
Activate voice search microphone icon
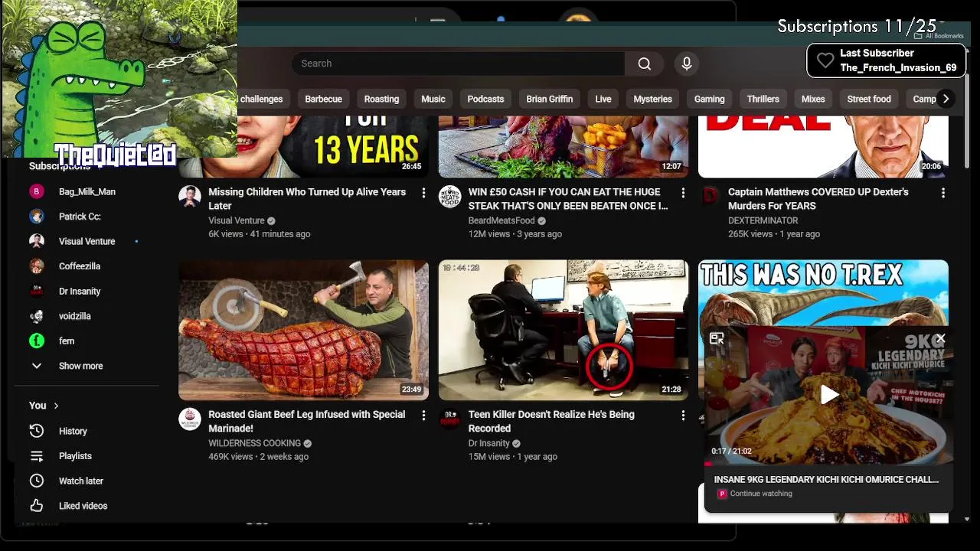tap(687, 64)
